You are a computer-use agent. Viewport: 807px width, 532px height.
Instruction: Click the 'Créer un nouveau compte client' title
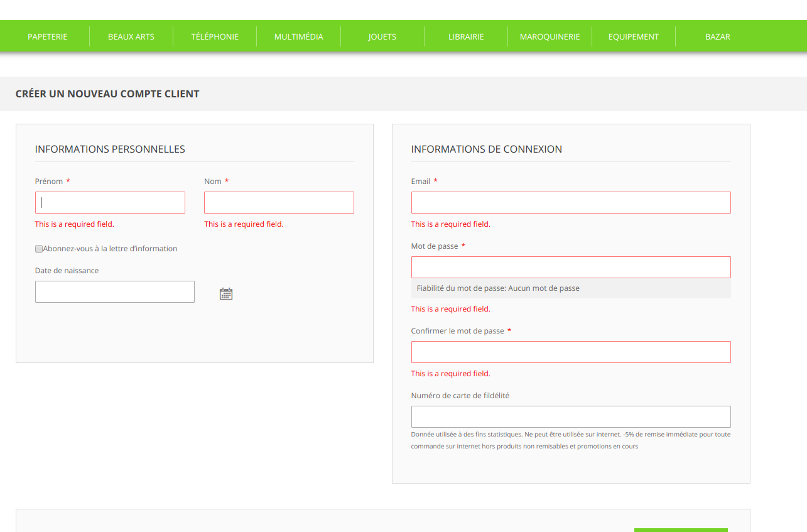pos(107,94)
